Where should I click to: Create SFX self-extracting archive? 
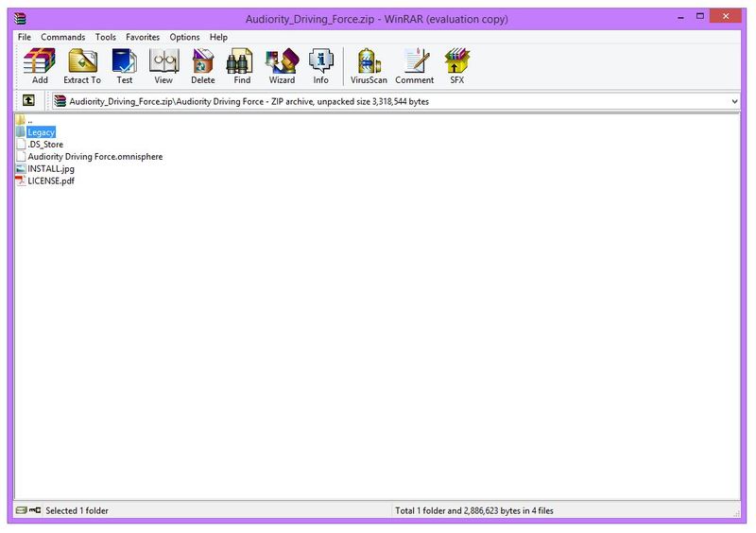[456, 65]
